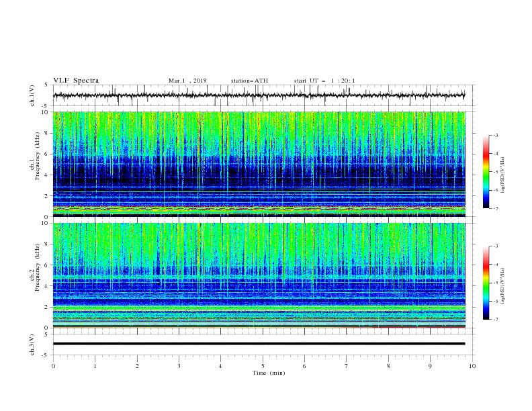
Task: Click the "-7" tick on ch.2 color bar
Action: click(x=495, y=320)
